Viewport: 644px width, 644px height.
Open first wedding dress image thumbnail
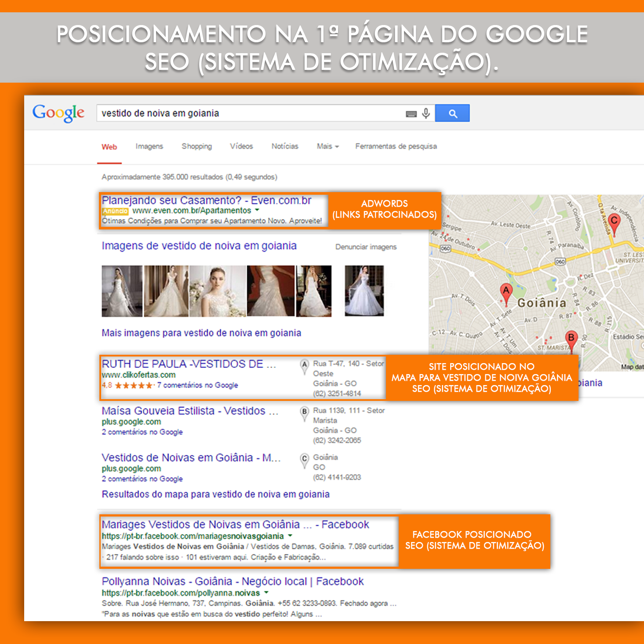pos(122,291)
